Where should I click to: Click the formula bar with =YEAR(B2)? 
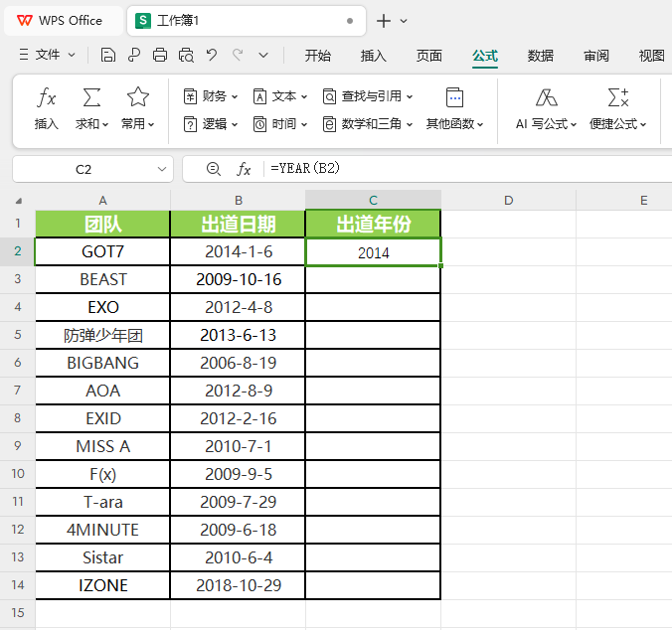tap(467, 169)
